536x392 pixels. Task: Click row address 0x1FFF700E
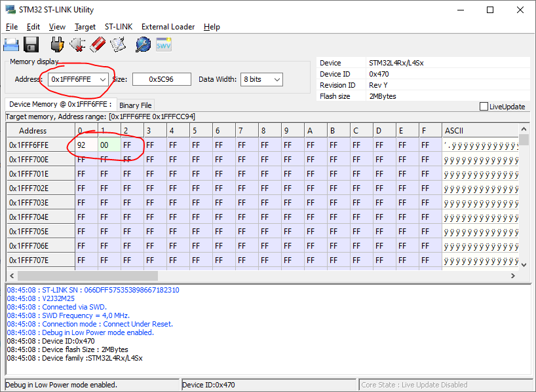(x=41, y=160)
